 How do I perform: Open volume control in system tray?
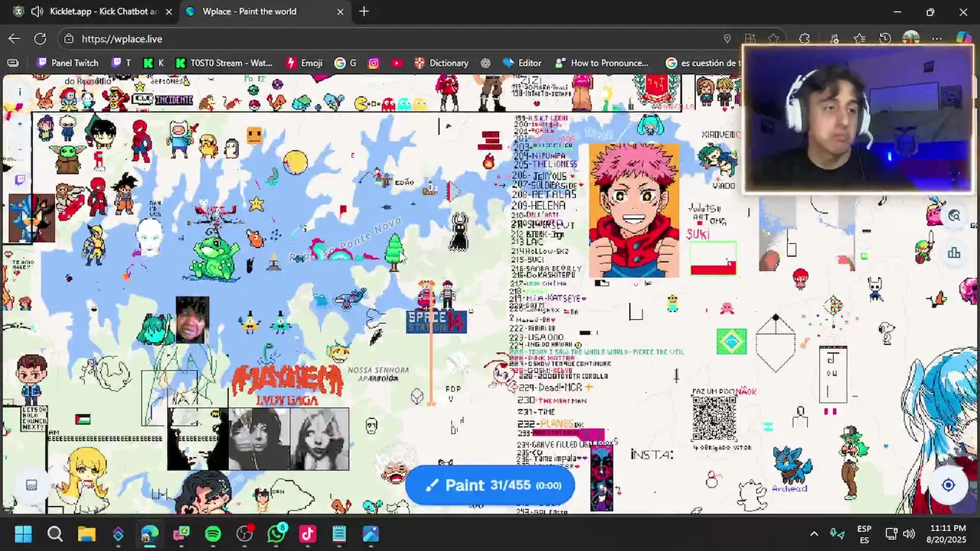point(909,533)
